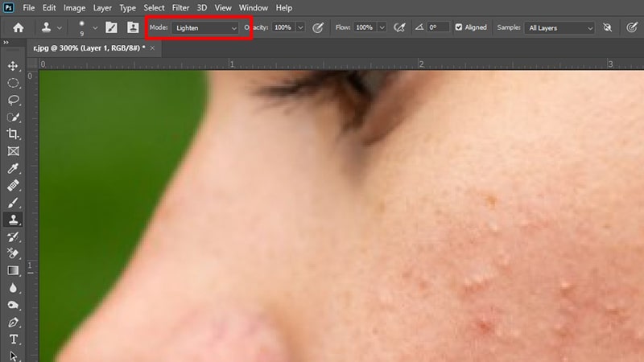This screenshot has width=644, height=362.
Task: Click the brush angle 0° field
Action: 438,27
